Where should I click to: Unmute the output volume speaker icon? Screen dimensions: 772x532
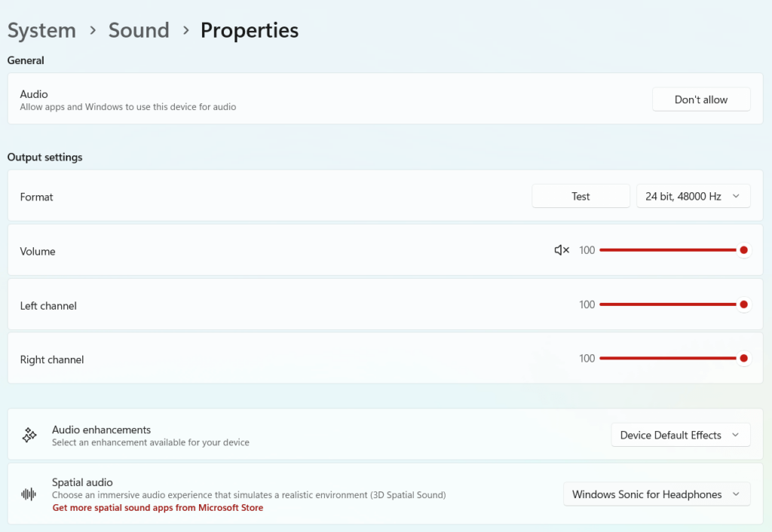tap(561, 249)
